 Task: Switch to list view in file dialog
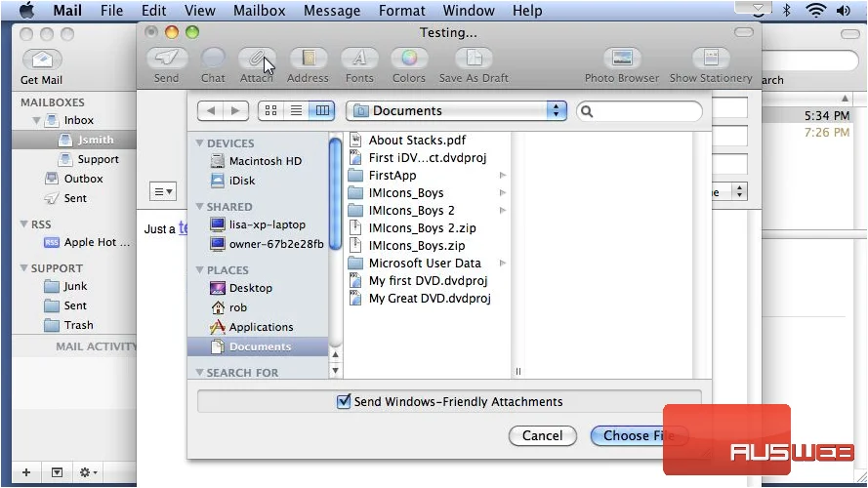(296, 110)
